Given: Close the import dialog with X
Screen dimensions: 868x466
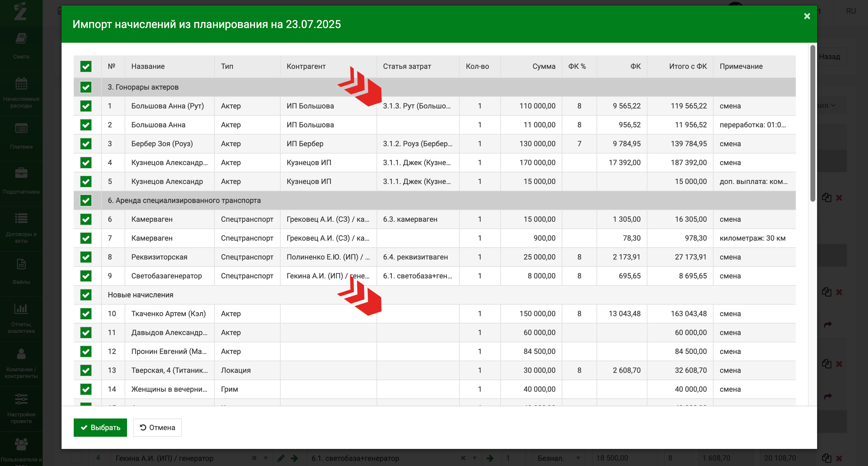Looking at the screenshot, I should pyautogui.click(x=807, y=16).
